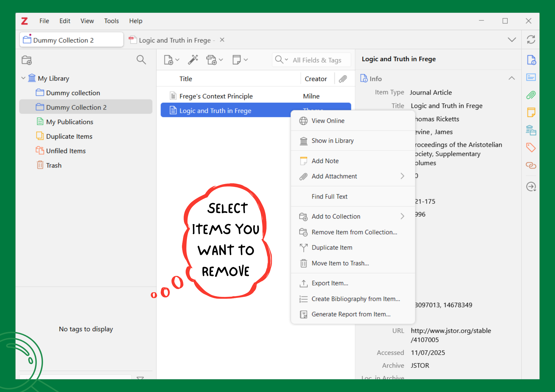Viewport: 555px width, 392px height.
Task: Open the Tools menu
Action: click(x=111, y=21)
